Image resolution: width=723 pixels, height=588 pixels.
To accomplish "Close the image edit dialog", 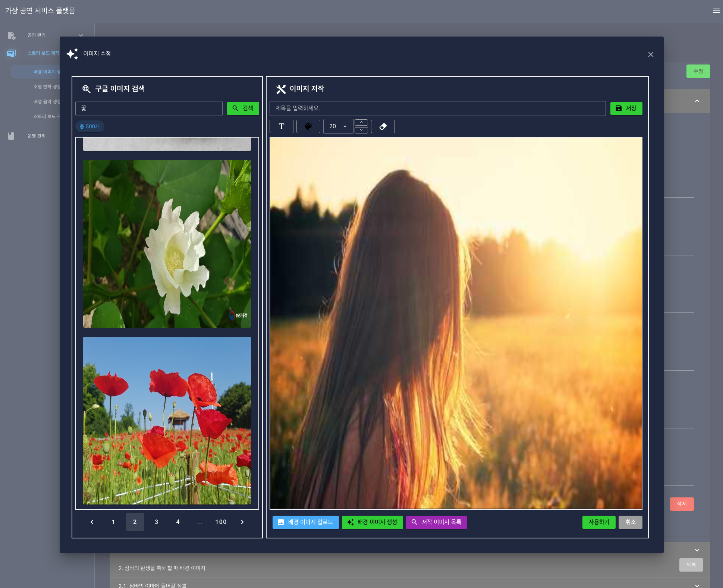I will 651,54.
